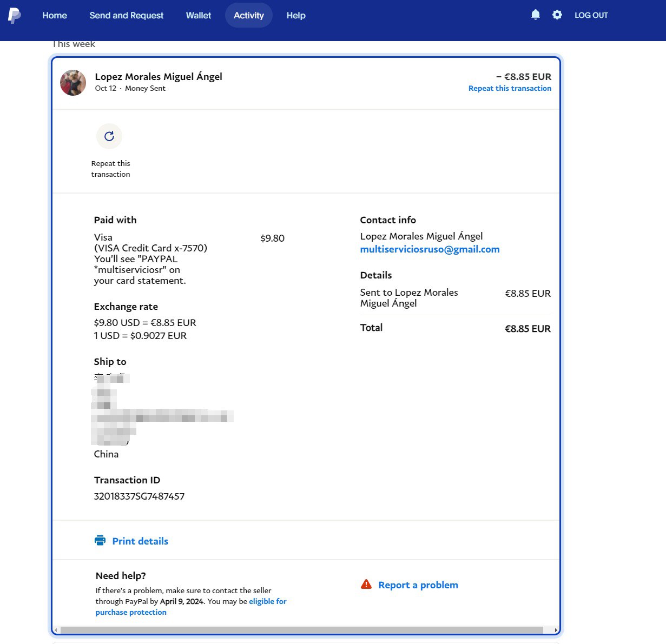Open the Wallet tab

[199, 15]
